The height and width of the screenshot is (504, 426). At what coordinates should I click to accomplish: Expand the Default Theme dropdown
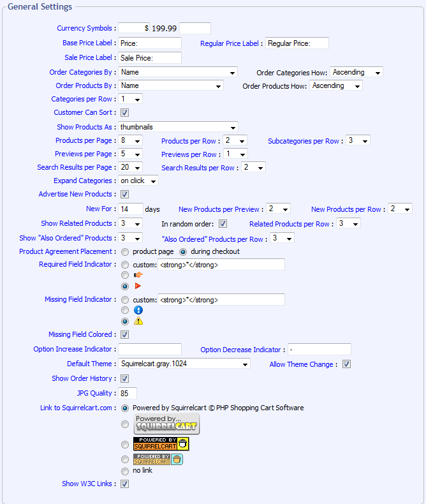[x=184, y=364]
